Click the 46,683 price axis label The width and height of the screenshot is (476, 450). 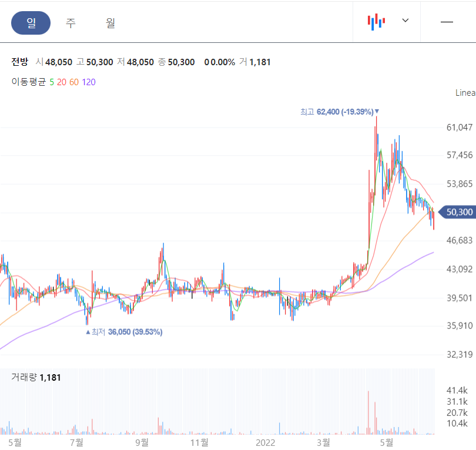point(460,241)
